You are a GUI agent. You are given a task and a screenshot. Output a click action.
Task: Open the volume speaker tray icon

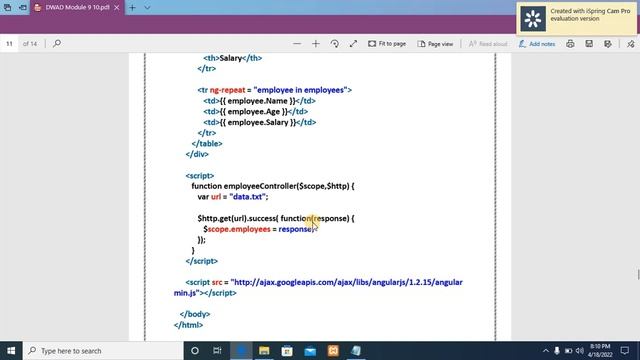580,351
